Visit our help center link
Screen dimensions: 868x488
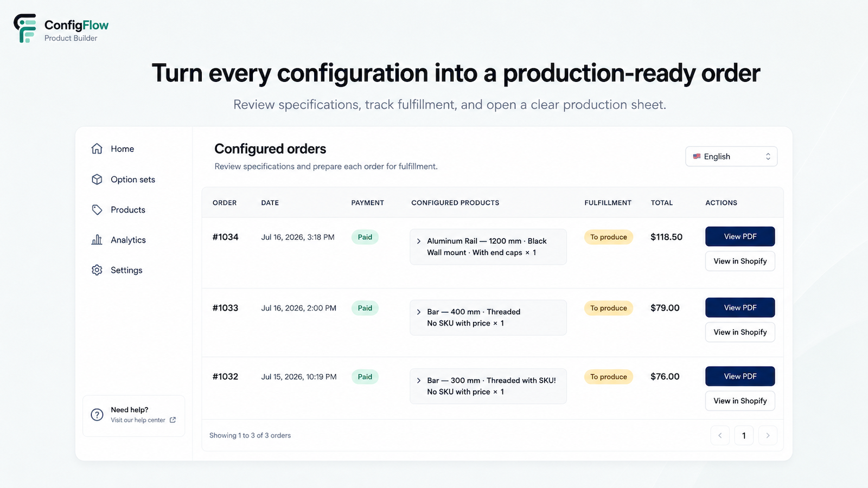point(138,420)
